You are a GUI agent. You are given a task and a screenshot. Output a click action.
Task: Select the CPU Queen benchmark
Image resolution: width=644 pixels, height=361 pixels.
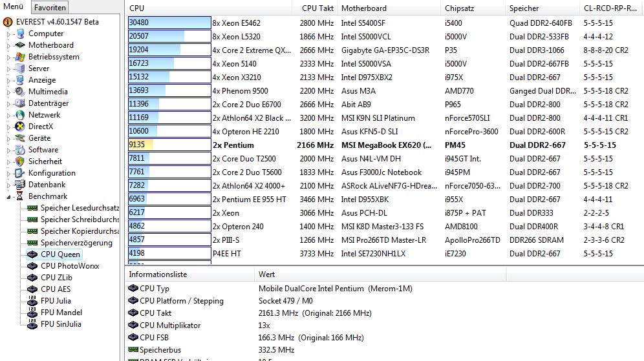60,254
